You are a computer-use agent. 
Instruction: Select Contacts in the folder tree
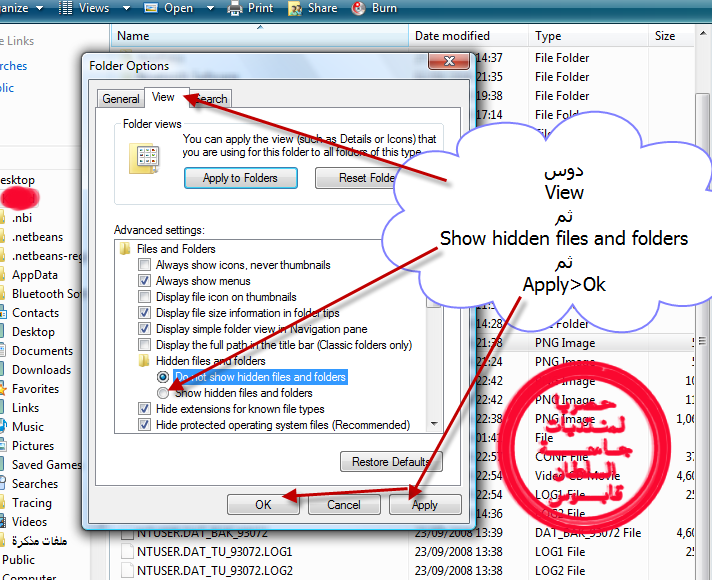pyautogui.click(x=35, y=312)
